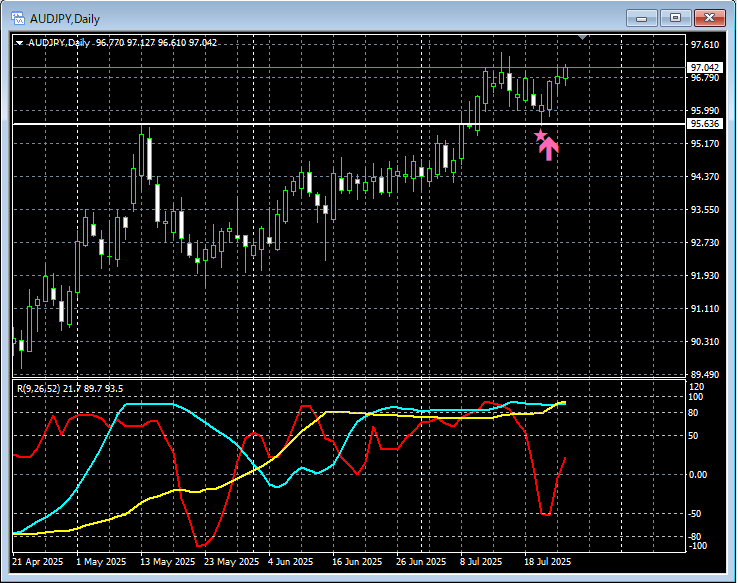Click the 91.110 price scale label
This screenshot has width=738, height=583.
[705, 309]
